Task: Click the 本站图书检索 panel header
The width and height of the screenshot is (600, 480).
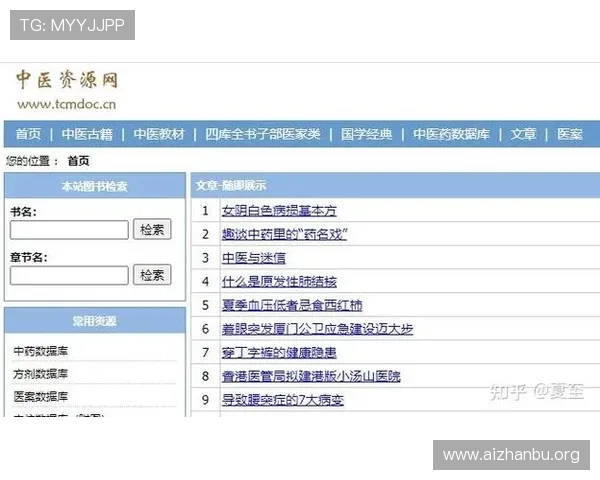Action: [x=95, y=186]
